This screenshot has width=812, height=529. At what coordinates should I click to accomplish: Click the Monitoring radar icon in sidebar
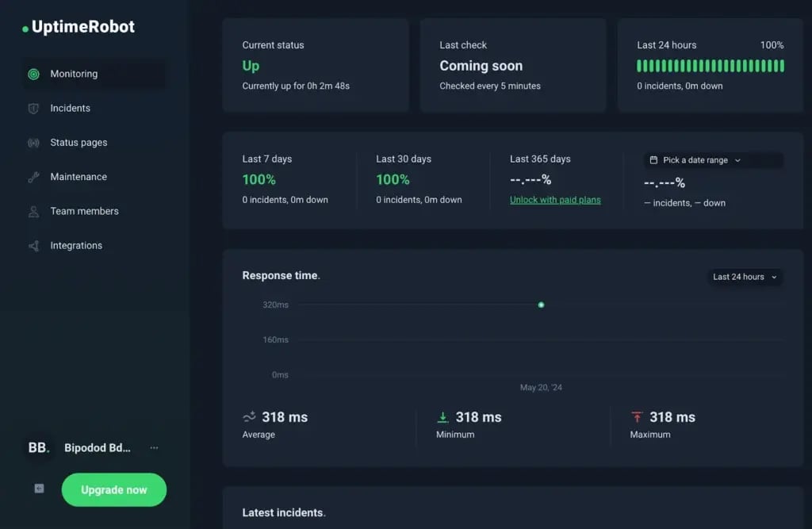coord(33,75)
